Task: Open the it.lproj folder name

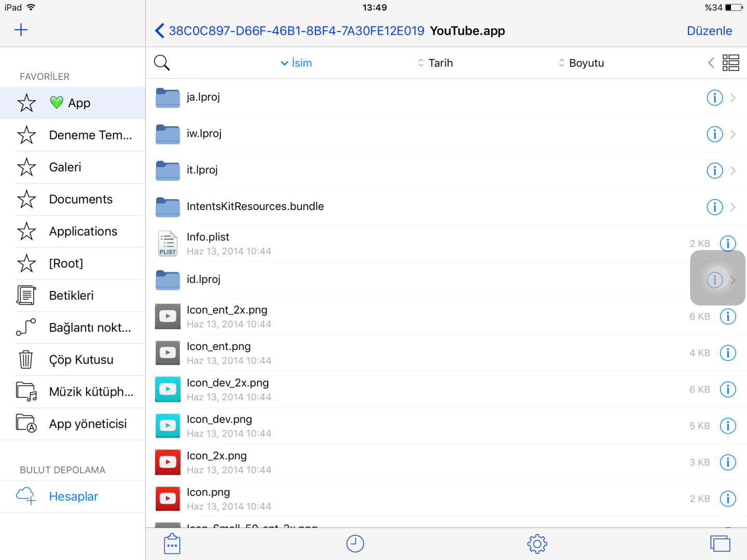Action: (x=202, y=170)
